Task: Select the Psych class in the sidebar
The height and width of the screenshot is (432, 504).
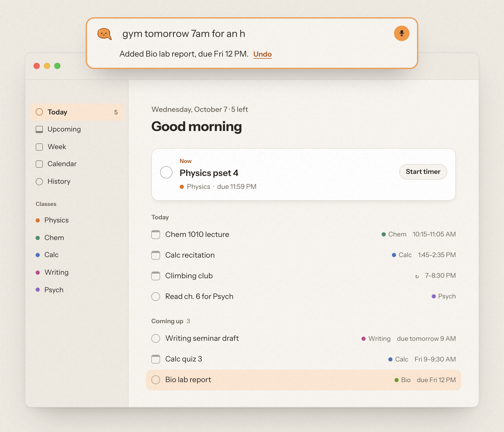Action: tap(76, 290)
